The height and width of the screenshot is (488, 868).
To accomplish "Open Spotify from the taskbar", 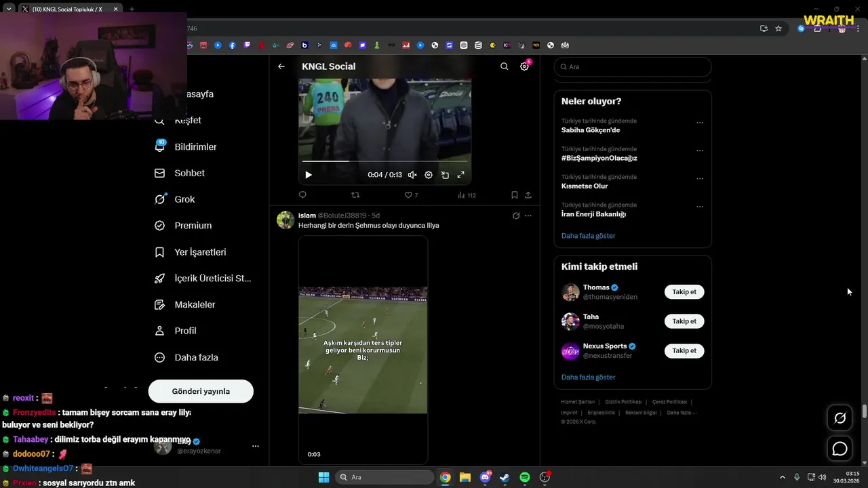I will point(525,477).
